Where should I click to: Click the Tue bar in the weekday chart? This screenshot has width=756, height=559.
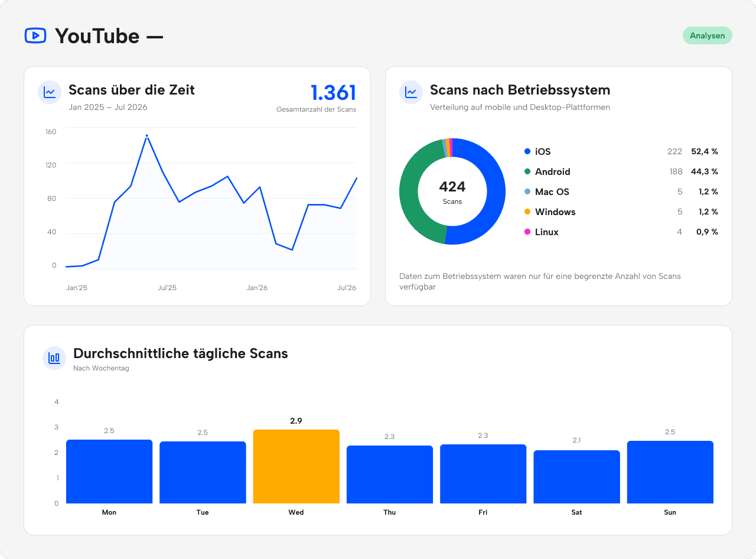[203, 472]
